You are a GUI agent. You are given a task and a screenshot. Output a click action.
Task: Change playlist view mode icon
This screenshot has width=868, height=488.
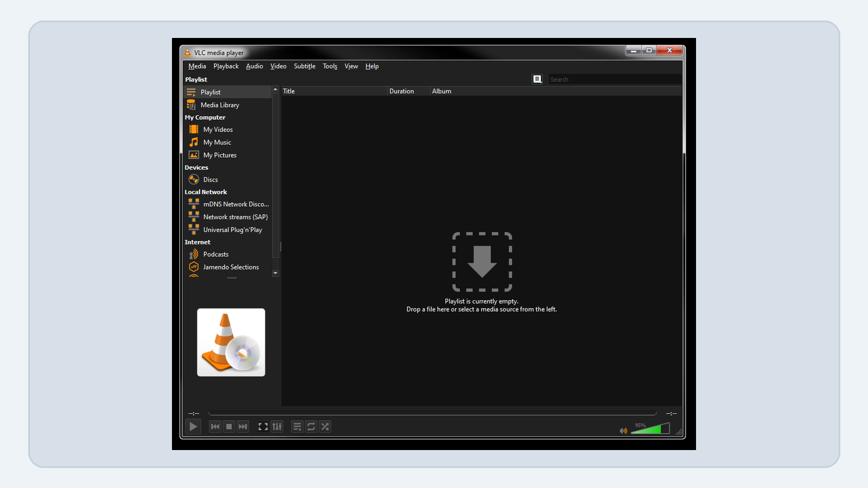click(x=537, y=79)
